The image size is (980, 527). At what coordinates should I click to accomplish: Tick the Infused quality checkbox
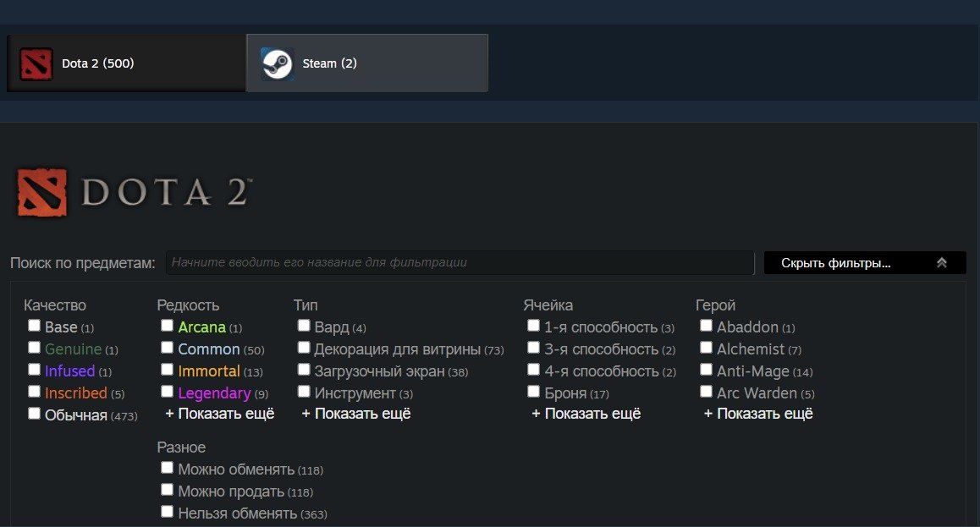[35, 369]
